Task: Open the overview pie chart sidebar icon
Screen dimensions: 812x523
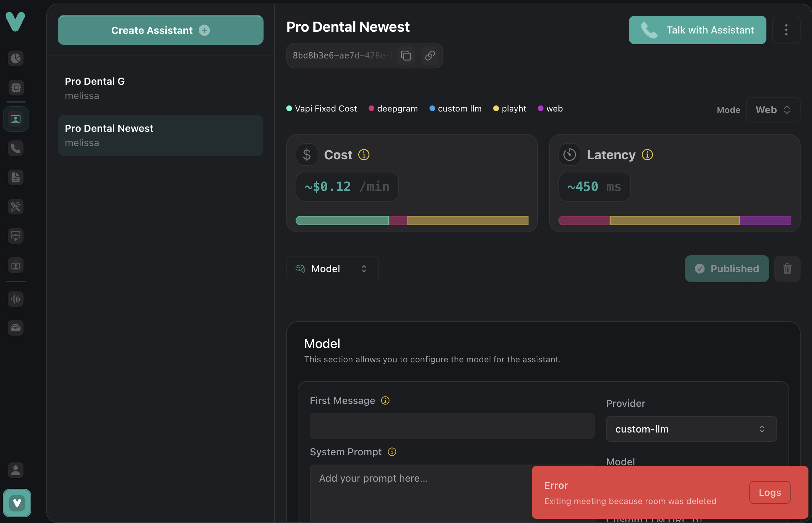Action: click(16, 58)
